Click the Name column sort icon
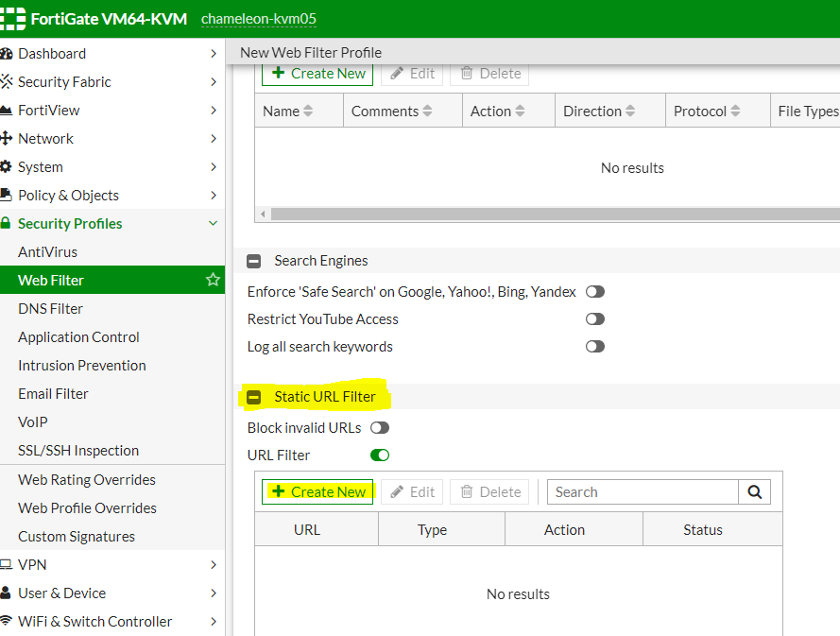Image resolution: width=840 pixels, height=636 pixels. point(308,112)
